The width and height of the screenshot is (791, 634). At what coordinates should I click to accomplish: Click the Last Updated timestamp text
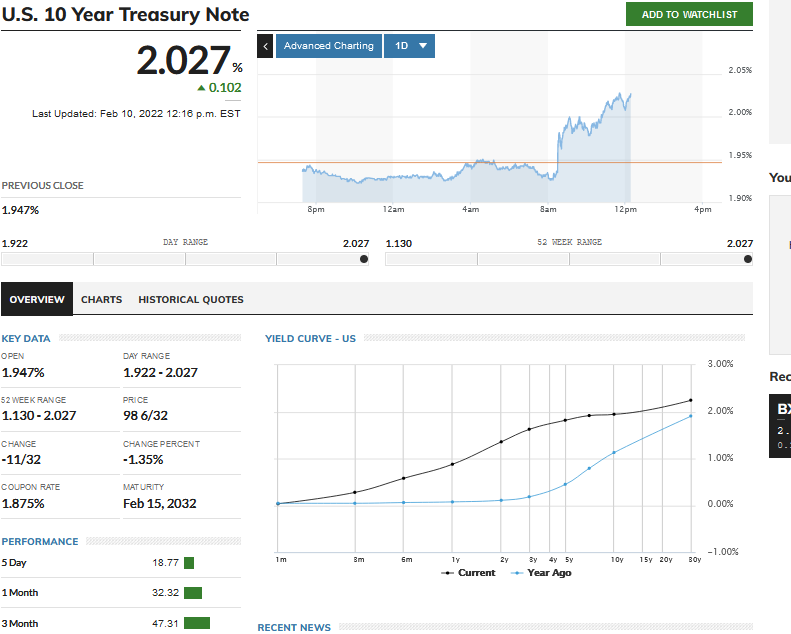pos(136,114)
